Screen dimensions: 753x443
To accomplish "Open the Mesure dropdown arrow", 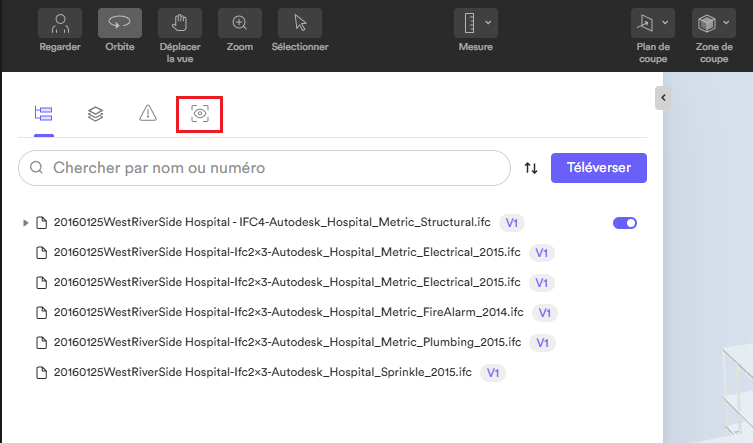I will [488, 23].
